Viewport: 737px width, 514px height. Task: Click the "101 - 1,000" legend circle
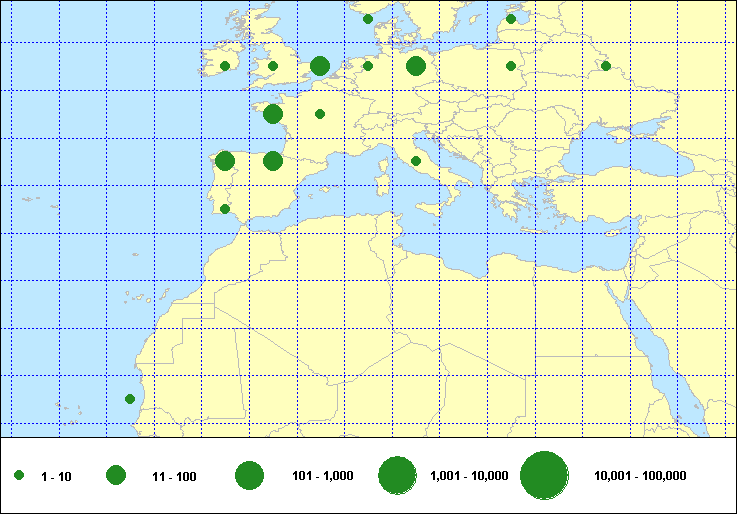tap(249, 476)
